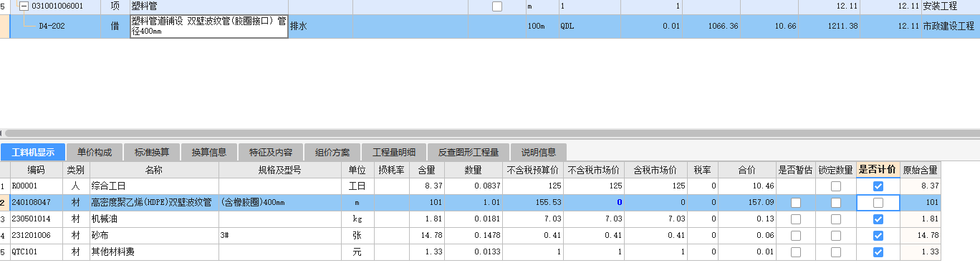This screenshot has width=980, height=273.
Task: Show the 说明信息 tab
Action: coord(538,152)
